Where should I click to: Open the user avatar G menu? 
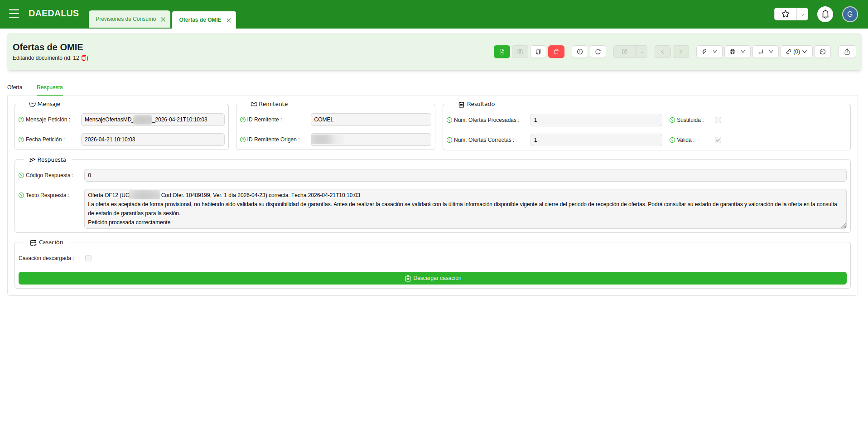coord(849,14)
